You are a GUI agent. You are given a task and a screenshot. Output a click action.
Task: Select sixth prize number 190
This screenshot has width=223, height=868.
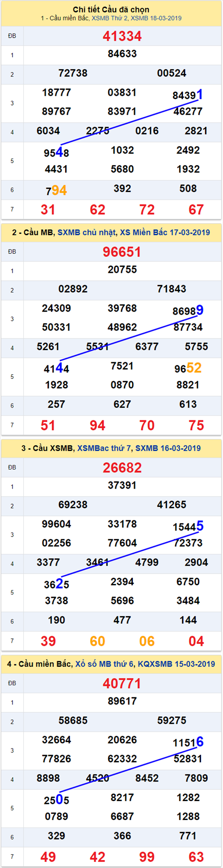tap(56, 620)
